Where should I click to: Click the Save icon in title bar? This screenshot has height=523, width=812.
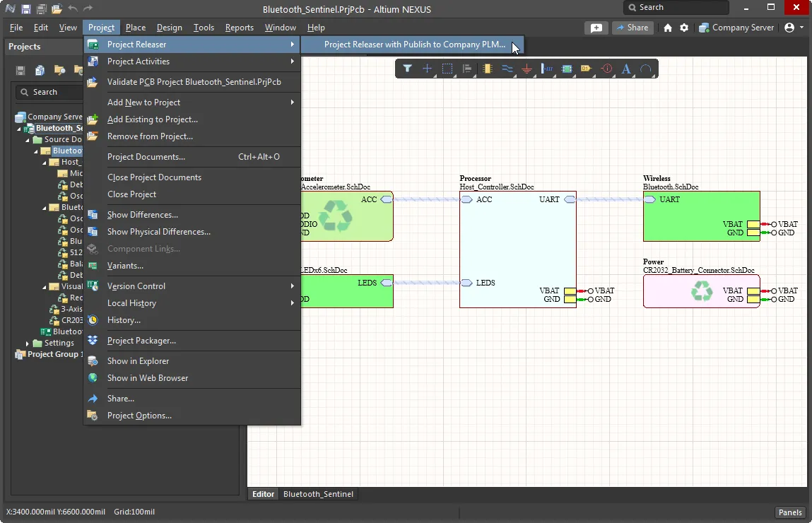tap(26, 8)
